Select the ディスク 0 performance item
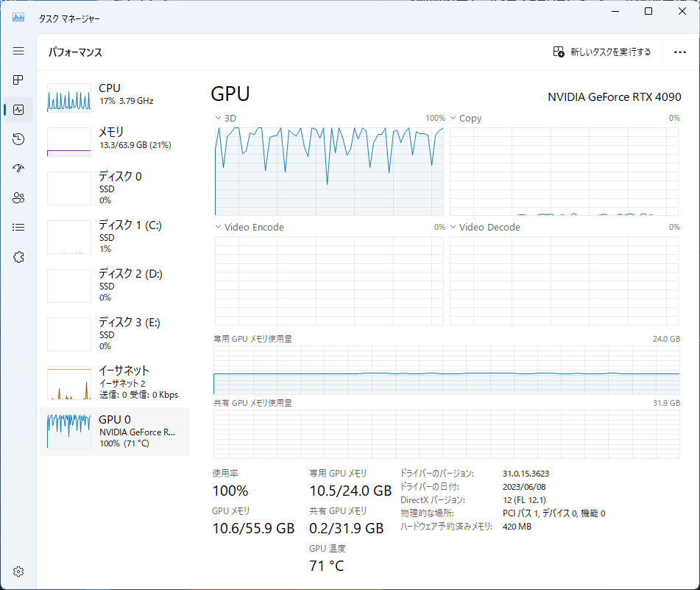Screen dimensions: 700x590 coord(115,188)
